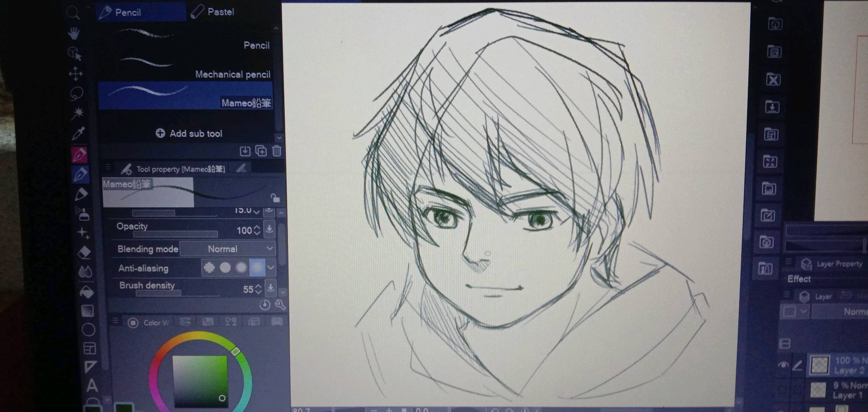Select anti-aliasing Medium option
Image resolution: width=868 pixels, height=412 pixels.
click(x=241, y=268)
